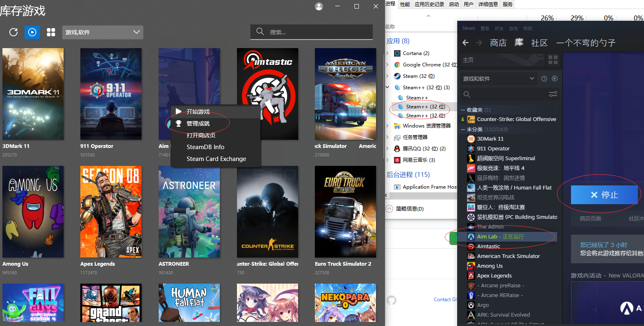This screenshot has height=326, width=644.
Task: Switch to 启动 tab in Task Manager
Action: point(454,4)
